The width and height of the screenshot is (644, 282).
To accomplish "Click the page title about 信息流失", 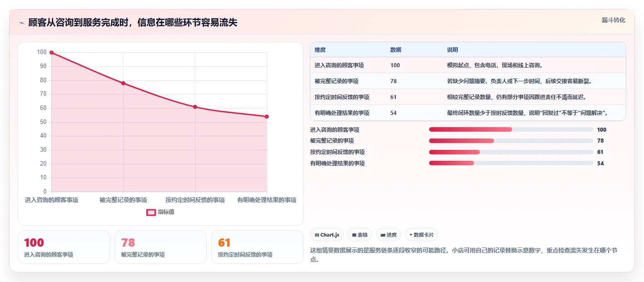I will (x=133, y=22).
